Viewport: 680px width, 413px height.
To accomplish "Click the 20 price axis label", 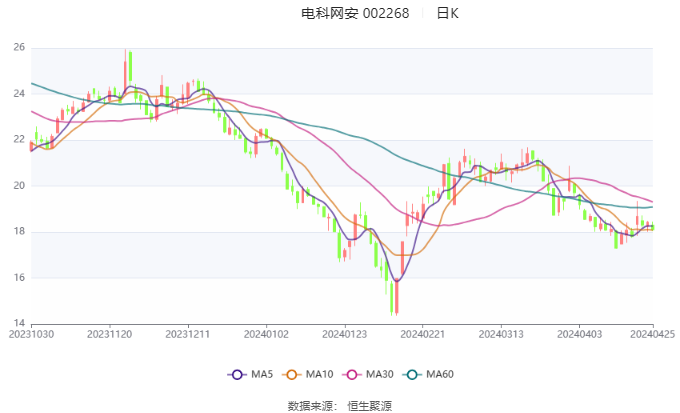I will [x=19, y=185].
